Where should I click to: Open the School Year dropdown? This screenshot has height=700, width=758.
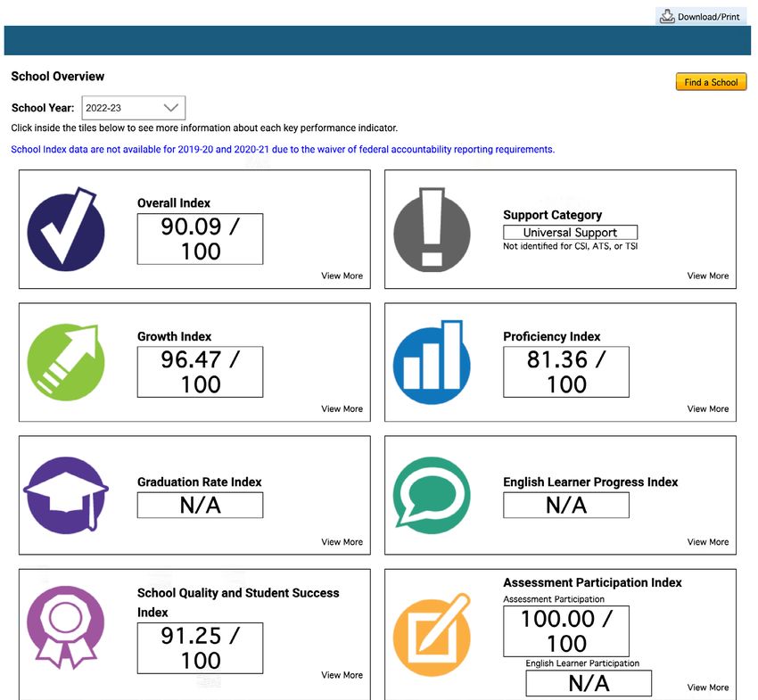tap(134, 108)
